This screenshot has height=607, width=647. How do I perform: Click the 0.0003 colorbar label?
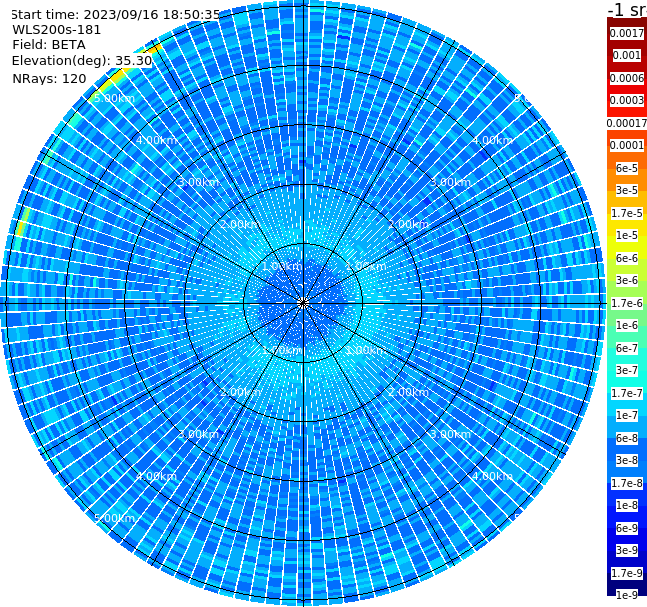627,100
